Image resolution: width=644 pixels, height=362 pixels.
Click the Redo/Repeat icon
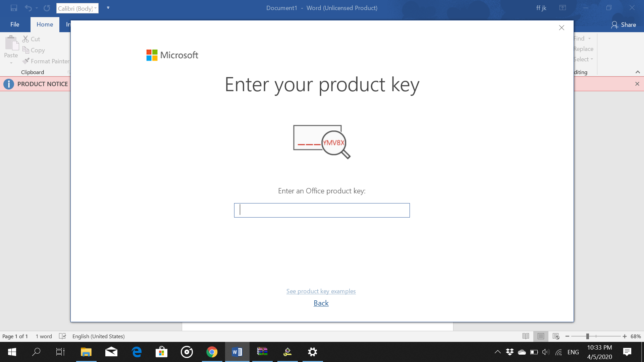(47, 8)
